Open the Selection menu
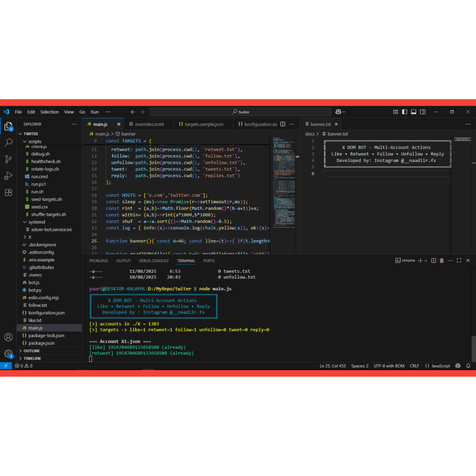Viewport: 476px width, 476px height. click(50, 112)
